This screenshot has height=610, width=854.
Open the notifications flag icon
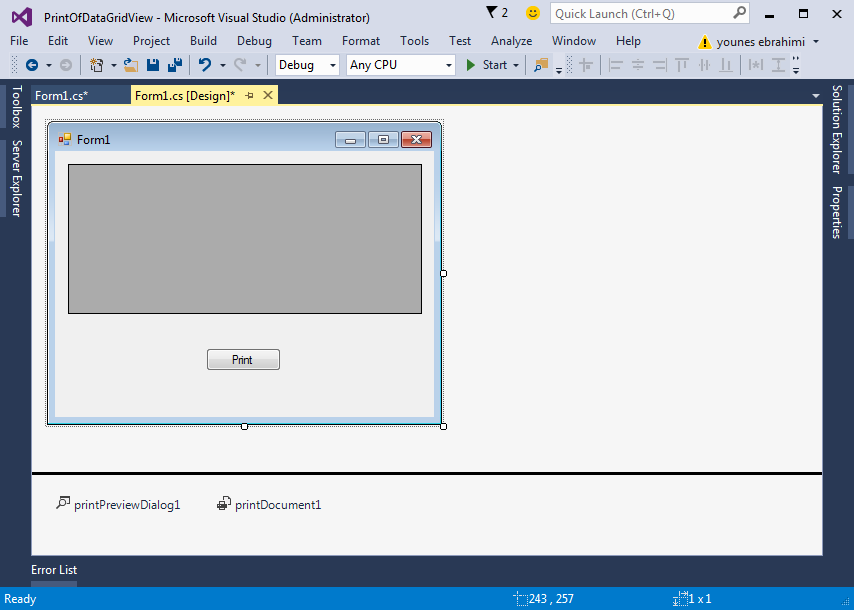492,13
